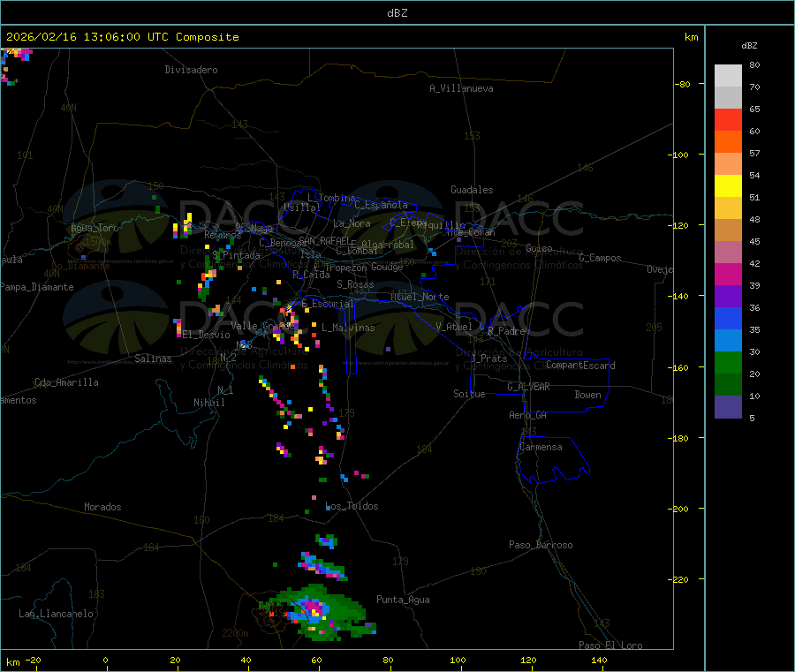The width and height of the screenshot is (795, 672).
Task: Click the SAN_RAFAEL city label
Action: 324,240
